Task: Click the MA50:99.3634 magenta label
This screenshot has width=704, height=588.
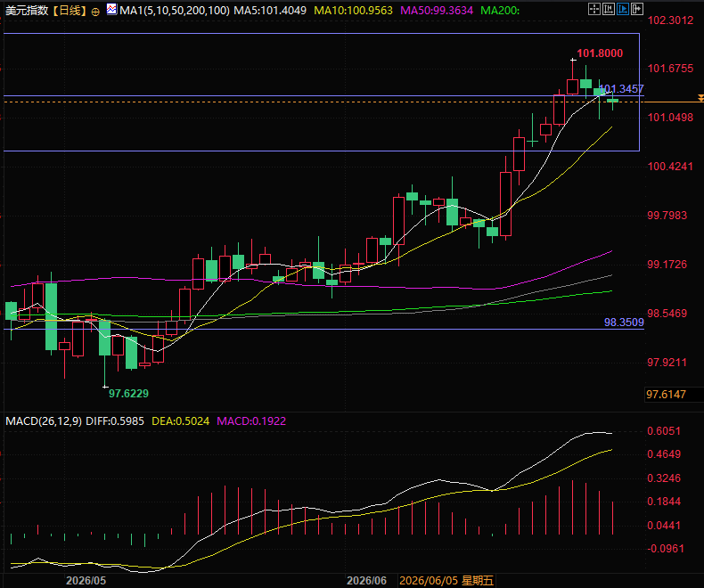Action: coord(437,11)
